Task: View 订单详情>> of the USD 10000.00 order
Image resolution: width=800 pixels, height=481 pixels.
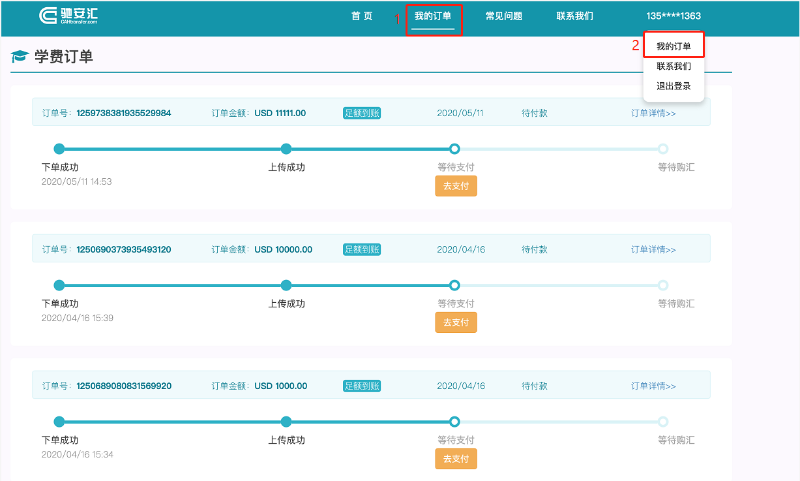Action: coord(653,249)
